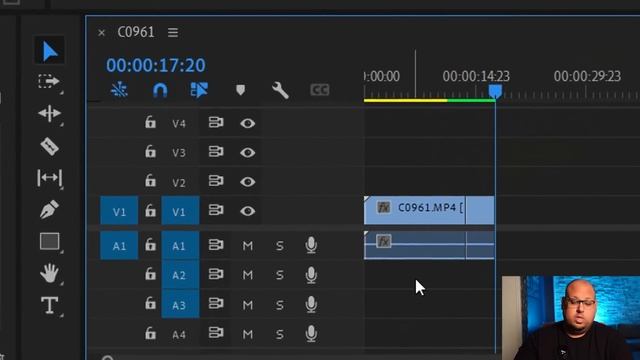The width and height of the screenshot is (640, 360).
Task: Solo audio track A4
Action: [x=280, y=335]
